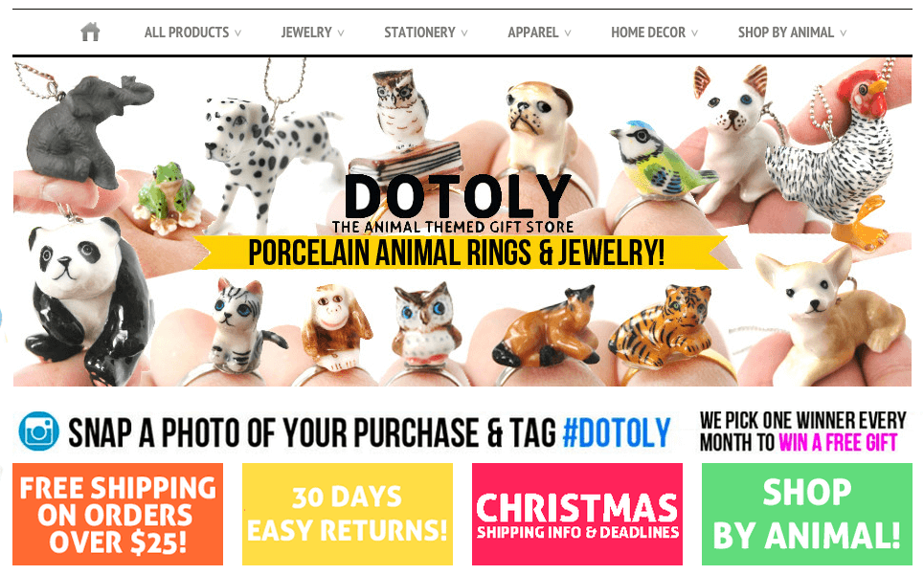The width and height of the screenshot is (924, 575).
Task: View Christmas shipping info and deadlines
Action: (577, 515)
